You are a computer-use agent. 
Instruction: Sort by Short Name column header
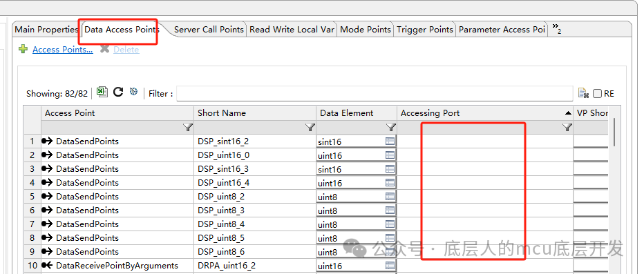(x=255, y=113)
